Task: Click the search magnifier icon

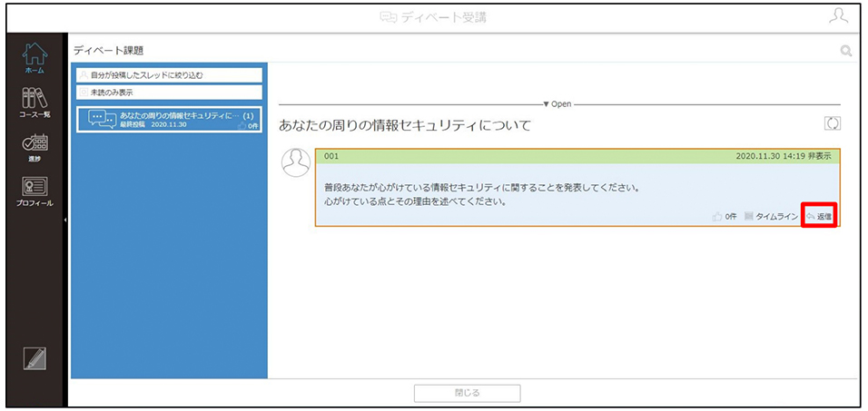Action: point(845,50)
